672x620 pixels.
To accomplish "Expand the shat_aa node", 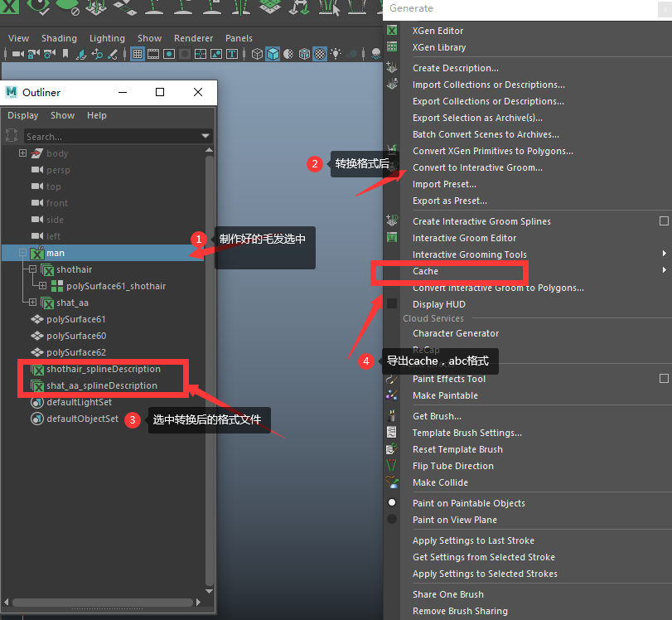I will 32,303.
